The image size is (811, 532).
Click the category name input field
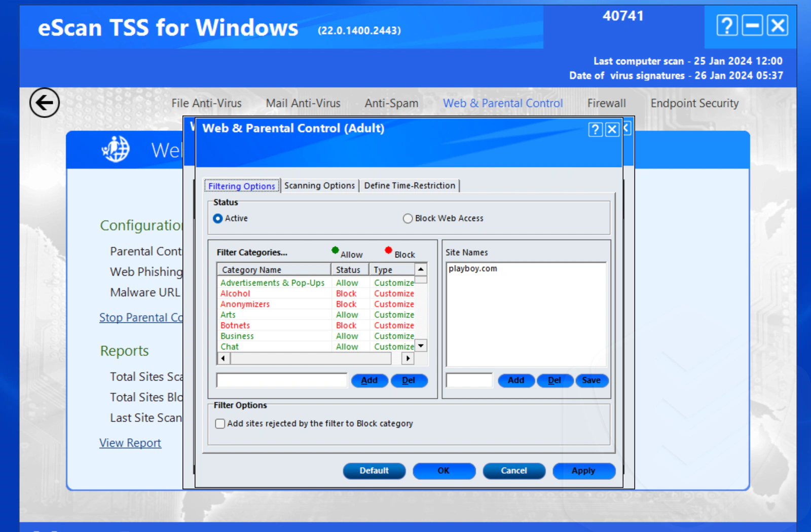click(281, 381)
